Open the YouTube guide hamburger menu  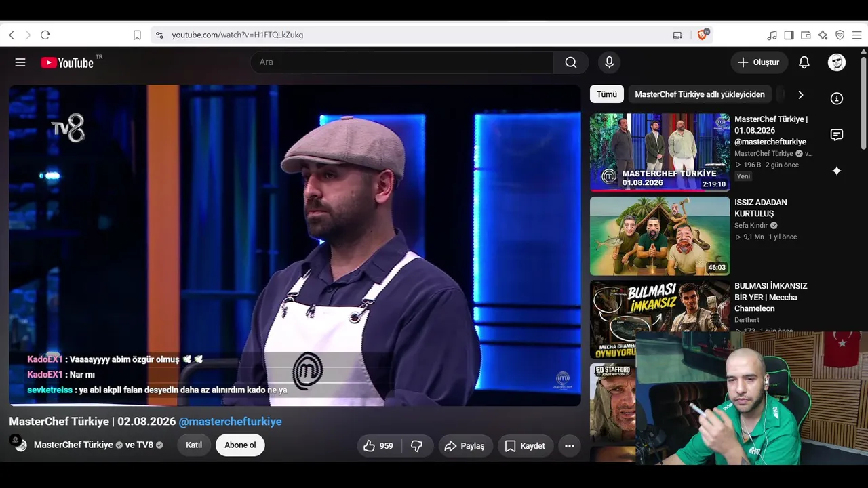coord(20,62)
